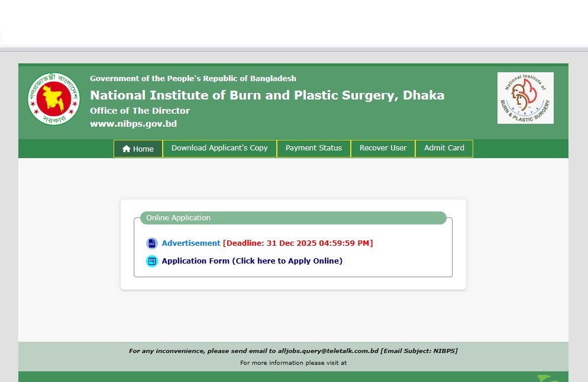588x382 pixels.
Task: Click the Office of The Director text
Action: 140,111
